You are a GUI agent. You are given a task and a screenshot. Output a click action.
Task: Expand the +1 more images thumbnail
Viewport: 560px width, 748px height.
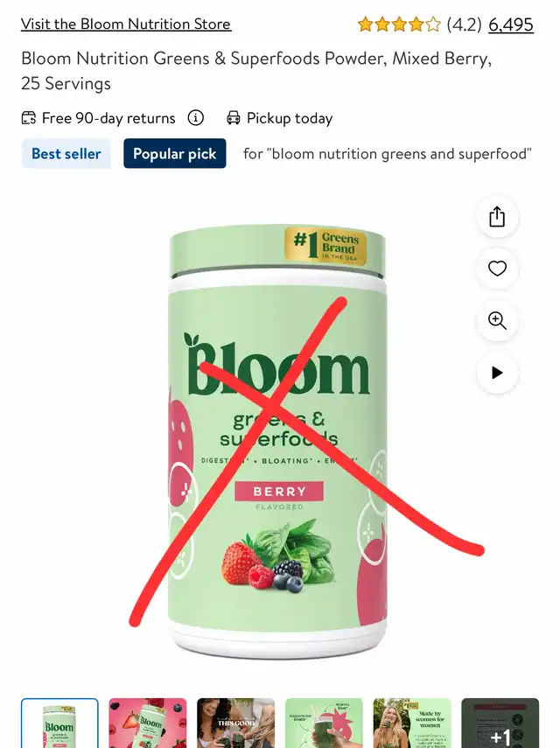point(500,724)
